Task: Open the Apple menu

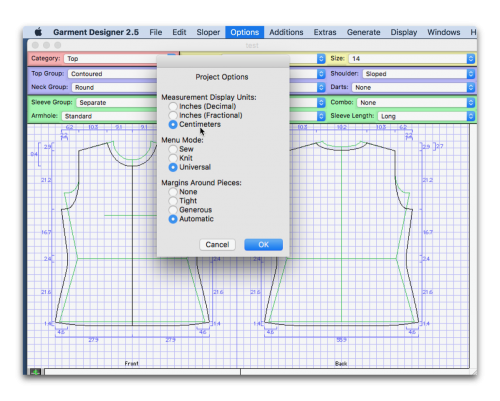Action: click(38, 32)
